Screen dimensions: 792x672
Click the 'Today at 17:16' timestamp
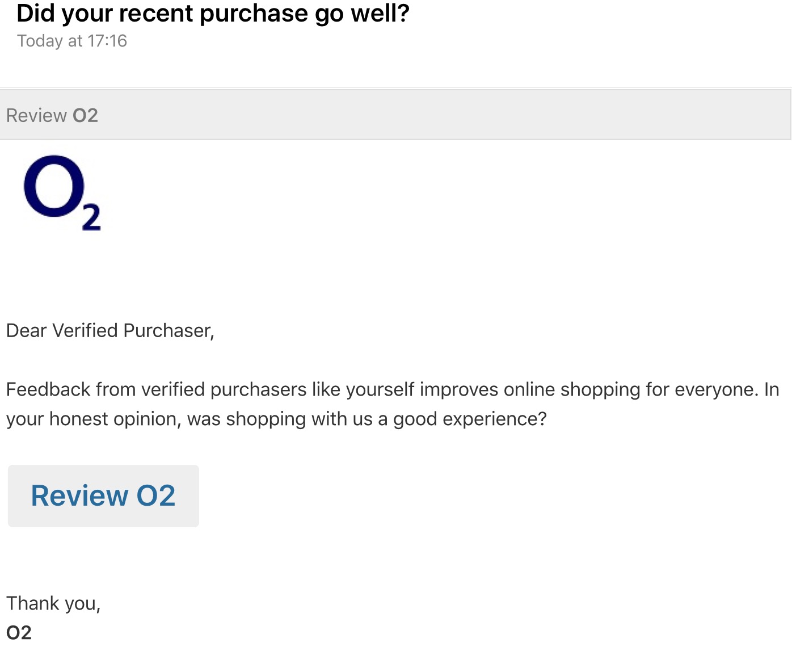tap(72, 41)
